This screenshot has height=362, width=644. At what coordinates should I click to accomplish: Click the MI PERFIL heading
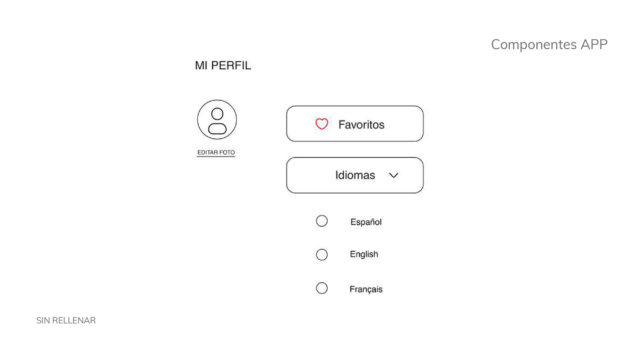tap(223, 65)
